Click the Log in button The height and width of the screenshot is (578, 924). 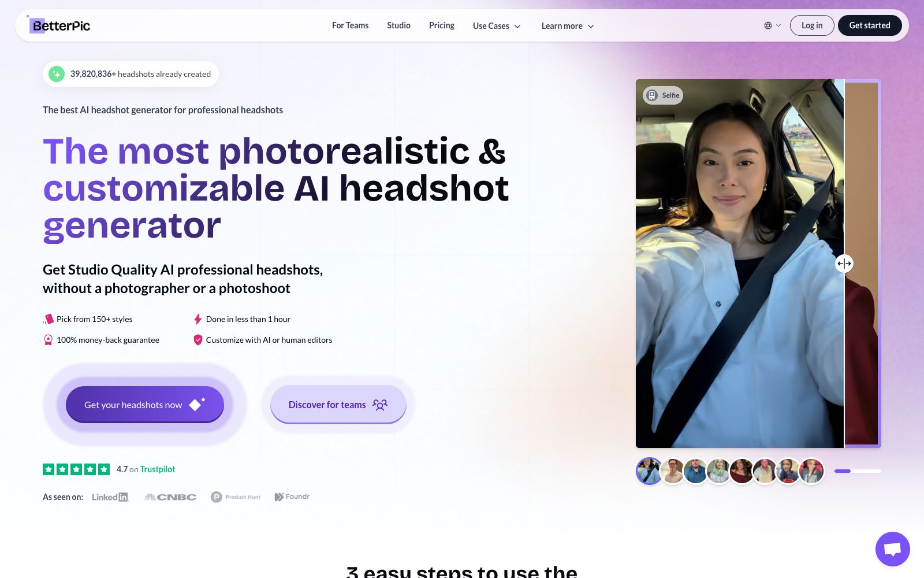click(x=812, y=25)
